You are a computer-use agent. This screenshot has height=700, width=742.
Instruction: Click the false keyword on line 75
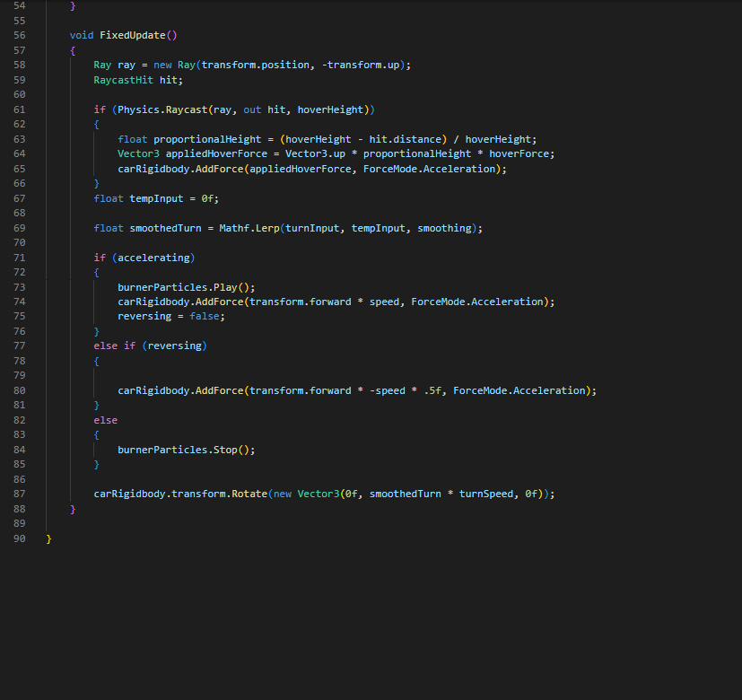206,317
